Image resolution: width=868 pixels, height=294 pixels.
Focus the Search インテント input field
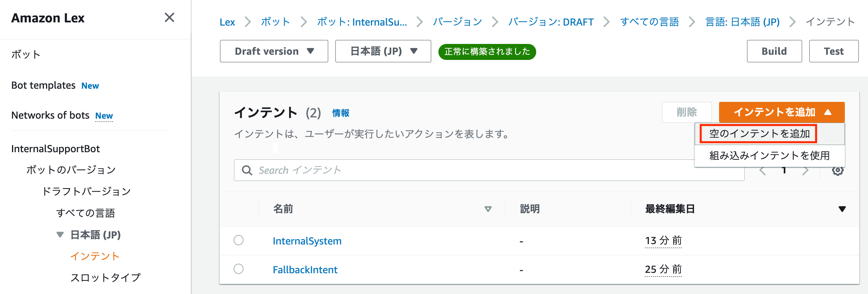[x=489, y=170]
